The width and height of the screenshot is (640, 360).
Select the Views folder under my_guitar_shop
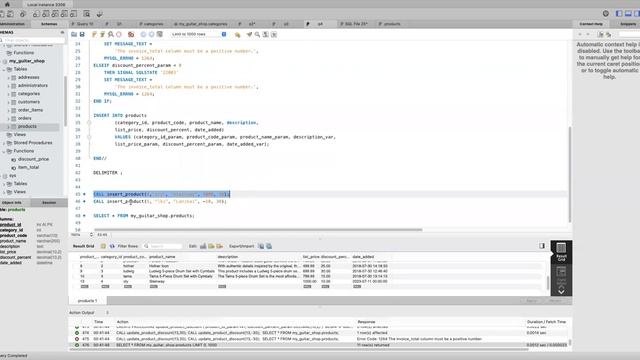point(20,135)
